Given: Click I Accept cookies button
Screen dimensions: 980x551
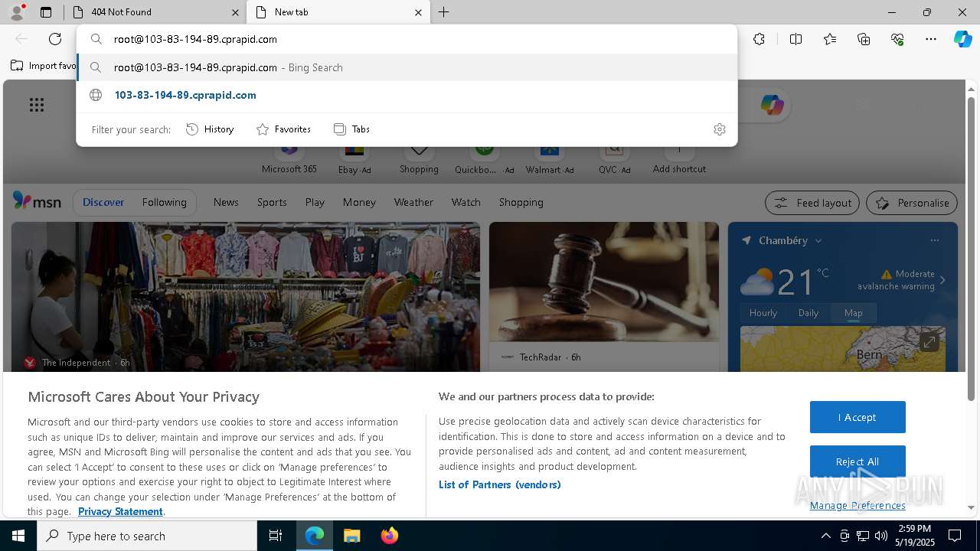Looking at the screenshot, I should [x=857, y=417].
